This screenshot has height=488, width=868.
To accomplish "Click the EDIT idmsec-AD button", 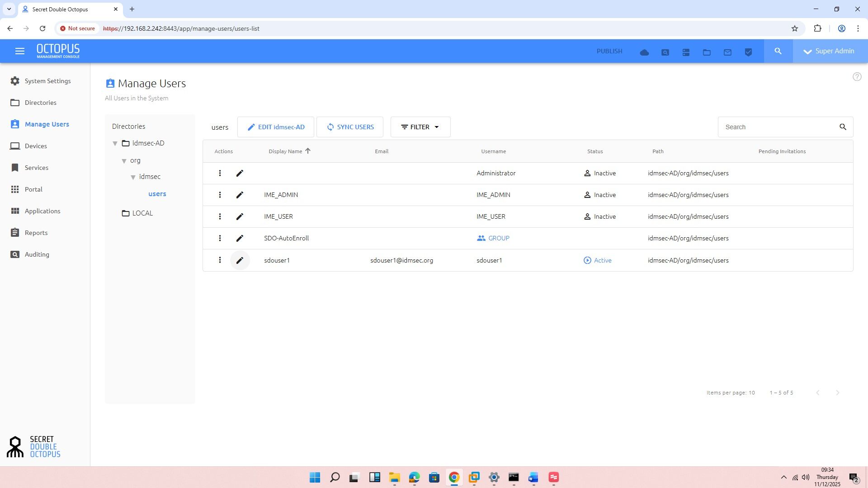I will pyautogui.click(x=275, y=127).
